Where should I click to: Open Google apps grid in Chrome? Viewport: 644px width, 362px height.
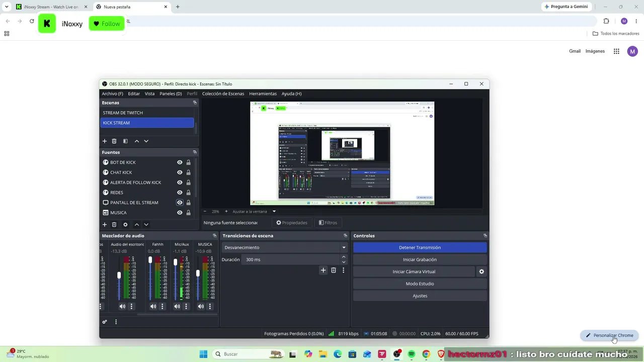point(616,51)
